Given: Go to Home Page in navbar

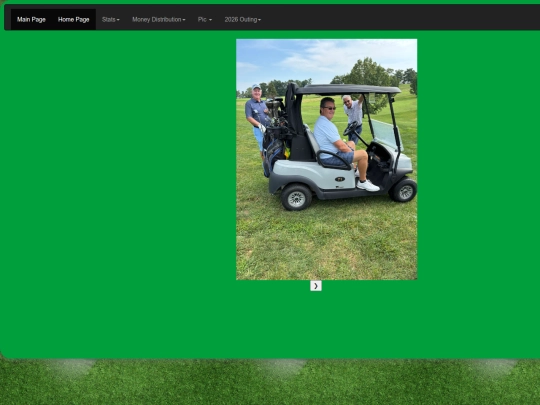Looking at the screenshot, I should coord(74,20).
